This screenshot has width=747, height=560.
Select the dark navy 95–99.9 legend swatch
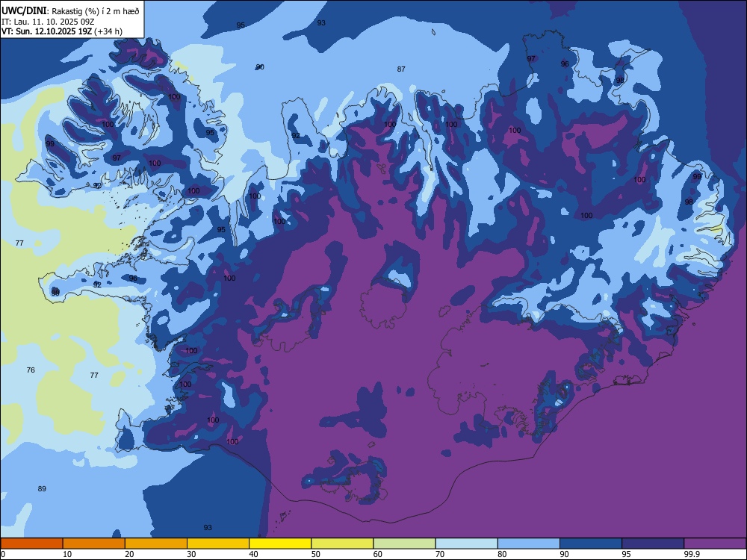coord(653,544)
